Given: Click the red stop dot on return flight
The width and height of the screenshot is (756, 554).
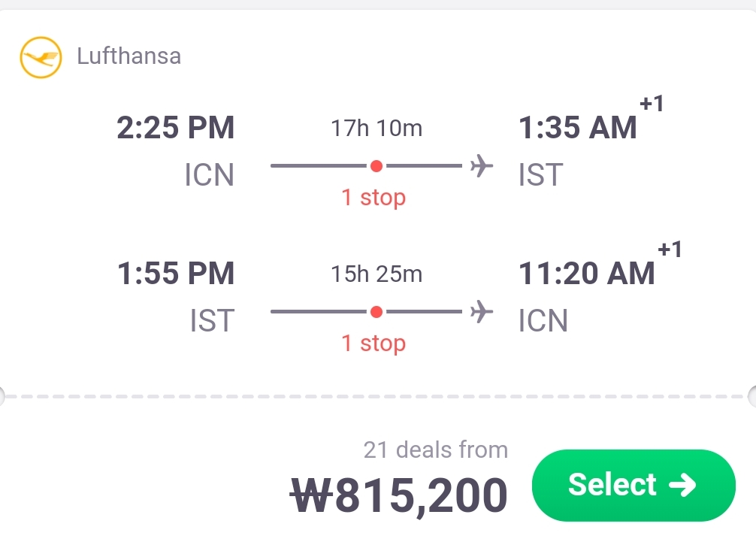Looking at the screenshot, I should (376, 311).
